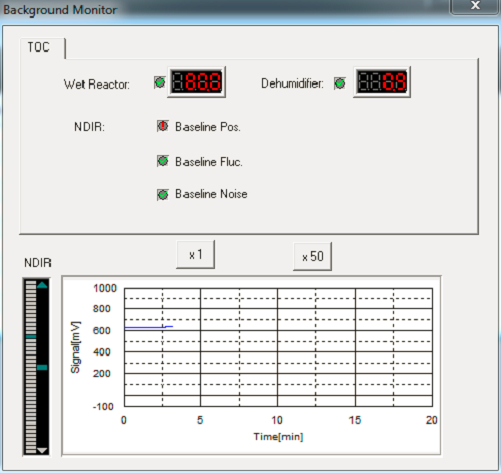The height and width of the screenshot is (473, 501).
Task: Click the 20 value on time axis
Action: click(432, 420)
